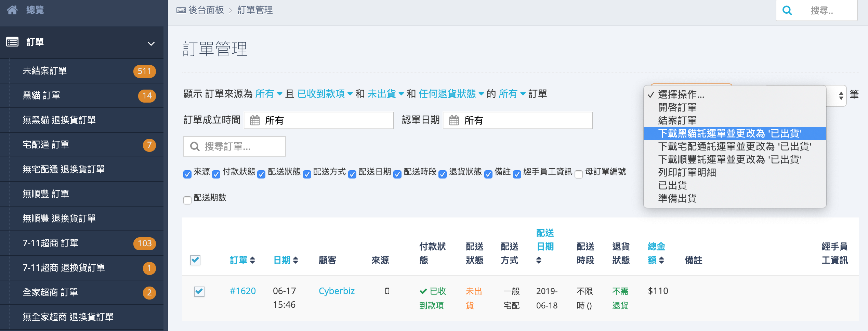Click the mobile source icon for order #1620
Viewport: 868px width, 331px height.
coord(387,291)
